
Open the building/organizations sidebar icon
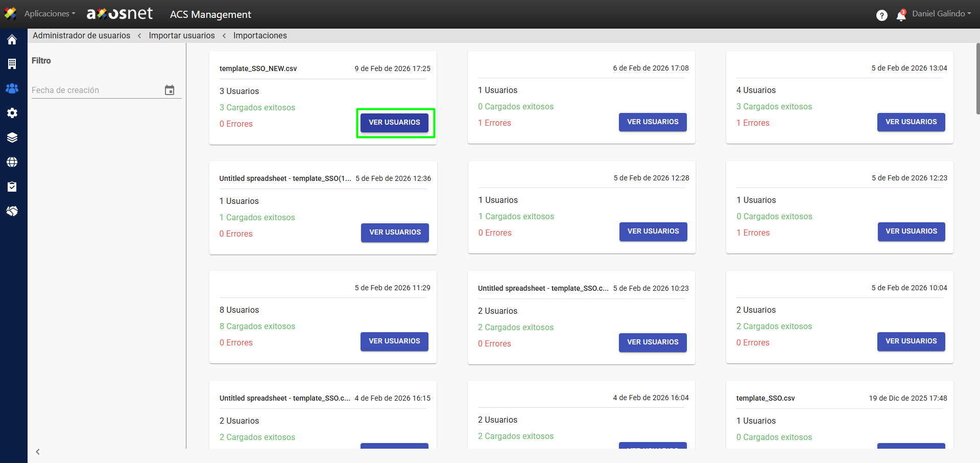point(12,64)
